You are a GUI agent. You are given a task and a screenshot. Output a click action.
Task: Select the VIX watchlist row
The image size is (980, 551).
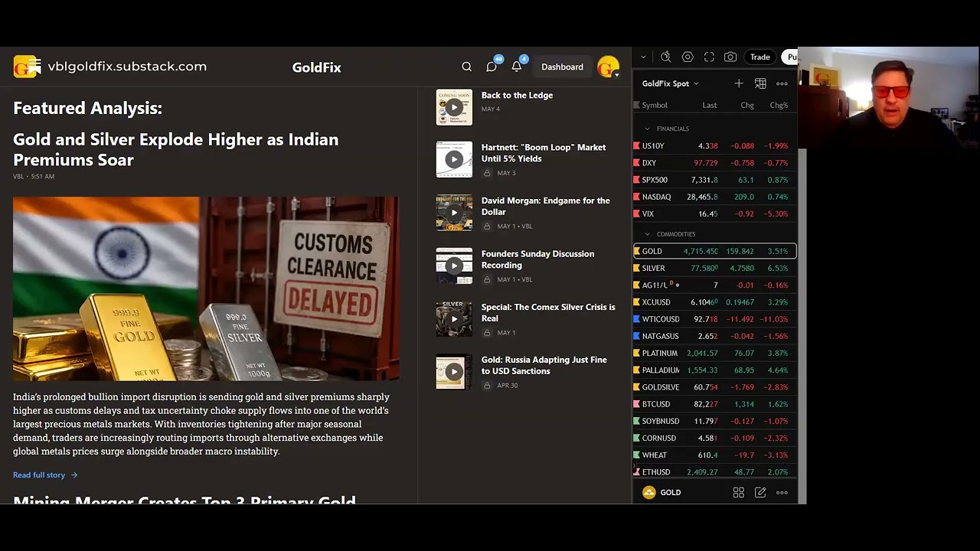[714, 214]
